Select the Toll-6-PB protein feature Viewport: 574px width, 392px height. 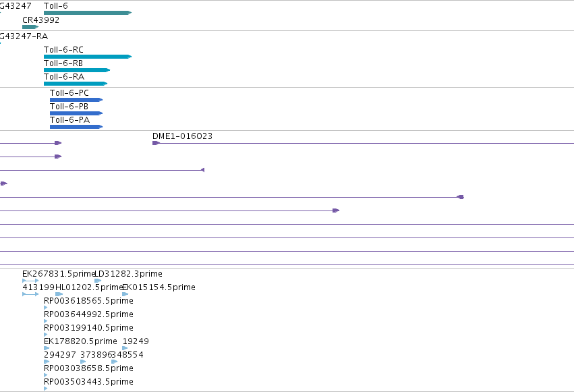click(76, 113)
